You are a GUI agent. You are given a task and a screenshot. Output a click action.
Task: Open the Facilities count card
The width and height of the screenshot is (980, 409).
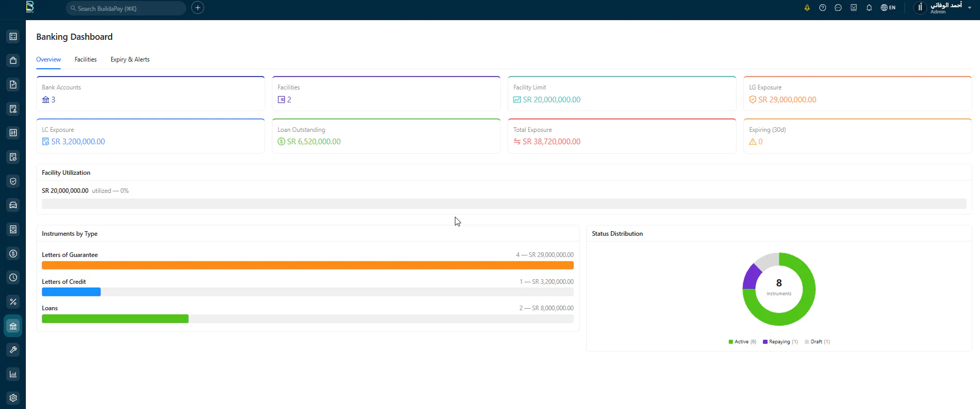pyautogui.click(x=386, y=94)
